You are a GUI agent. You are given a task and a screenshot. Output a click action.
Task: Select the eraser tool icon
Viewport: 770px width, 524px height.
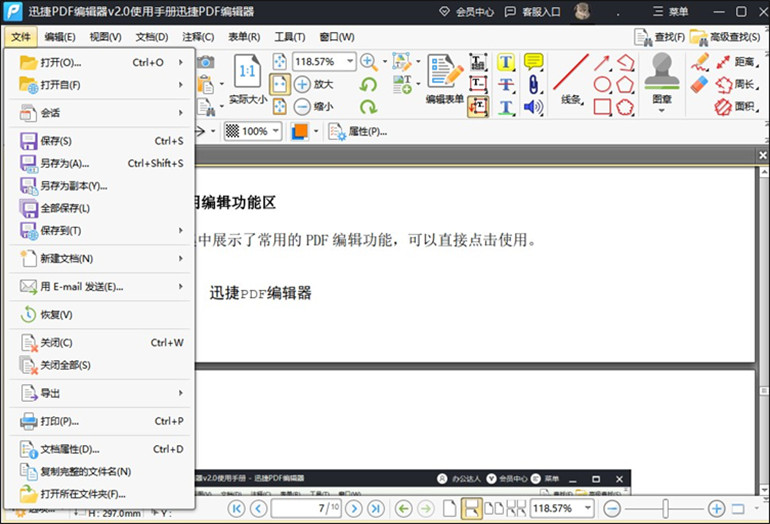699,84
